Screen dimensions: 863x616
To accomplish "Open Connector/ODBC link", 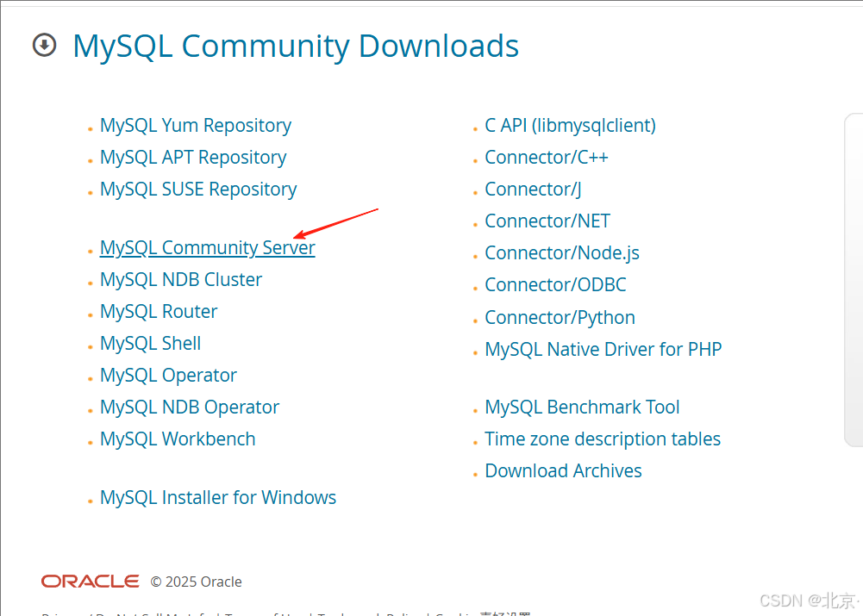I will tap(555, 285).
